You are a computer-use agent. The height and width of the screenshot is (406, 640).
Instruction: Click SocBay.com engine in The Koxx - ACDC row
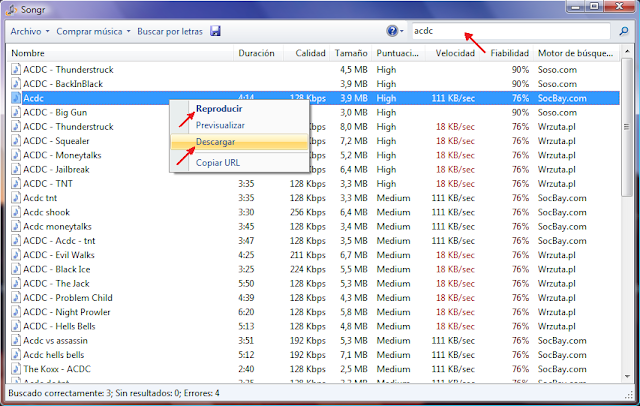[x=562, y=369]
